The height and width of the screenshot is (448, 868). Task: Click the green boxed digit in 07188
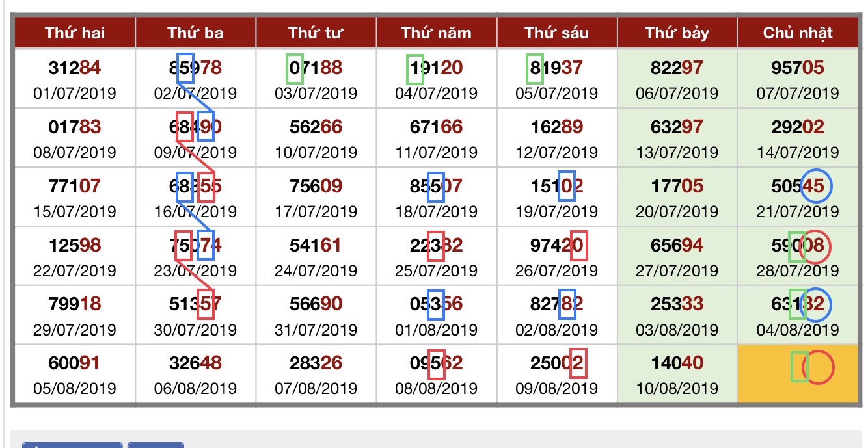point(295,69)
